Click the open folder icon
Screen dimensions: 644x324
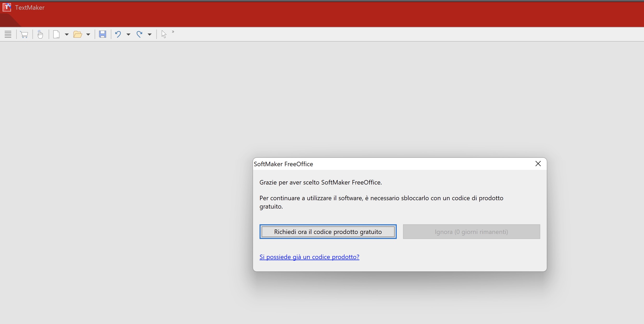[x=78, y=34]
